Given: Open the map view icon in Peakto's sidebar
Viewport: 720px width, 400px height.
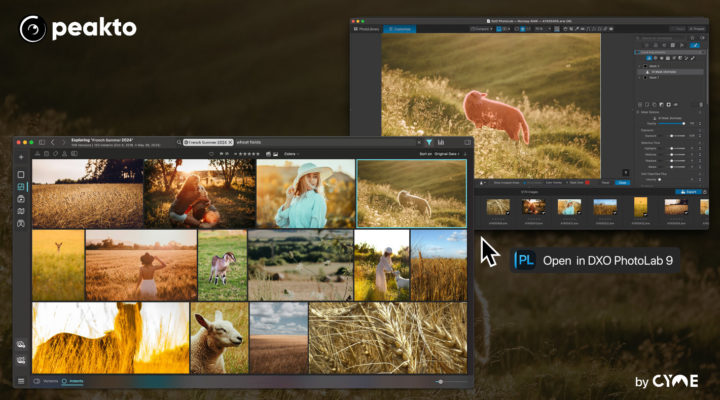Looking at the screenshot, I should point(21,211).
